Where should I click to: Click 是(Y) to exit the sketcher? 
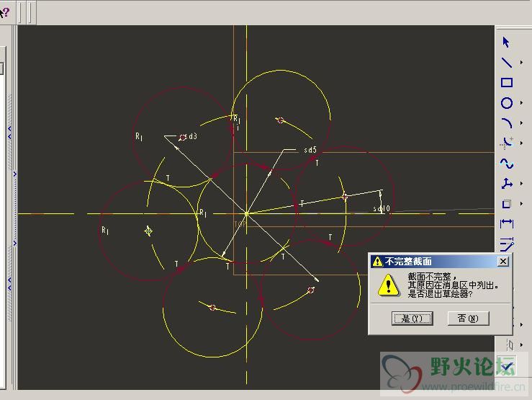click(x=412, y=319)
